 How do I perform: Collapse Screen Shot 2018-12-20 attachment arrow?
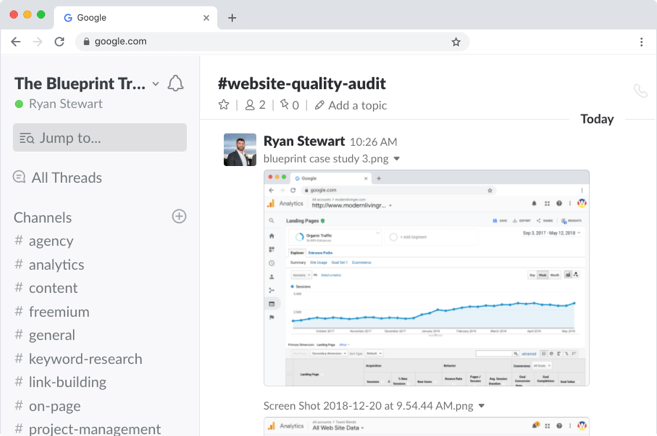pos(481,405)
